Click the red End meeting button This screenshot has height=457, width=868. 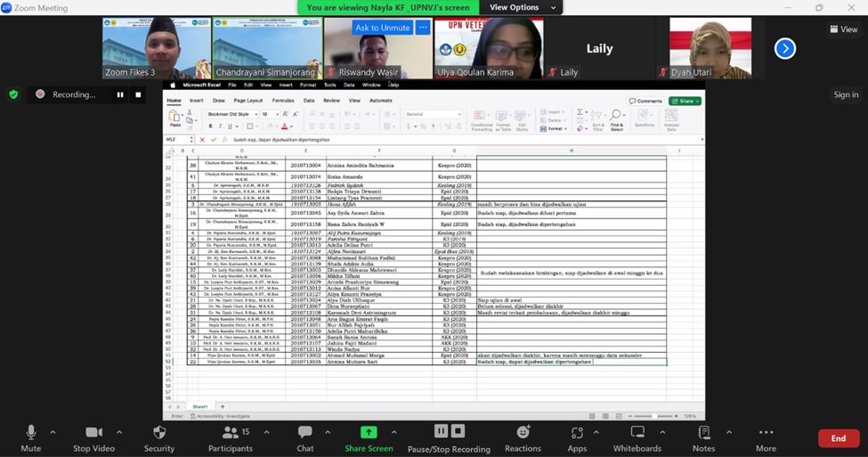(838, 438)
